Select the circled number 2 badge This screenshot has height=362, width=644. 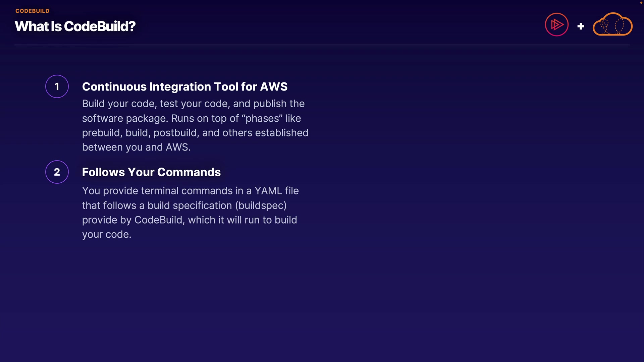(x=57, y=172)
